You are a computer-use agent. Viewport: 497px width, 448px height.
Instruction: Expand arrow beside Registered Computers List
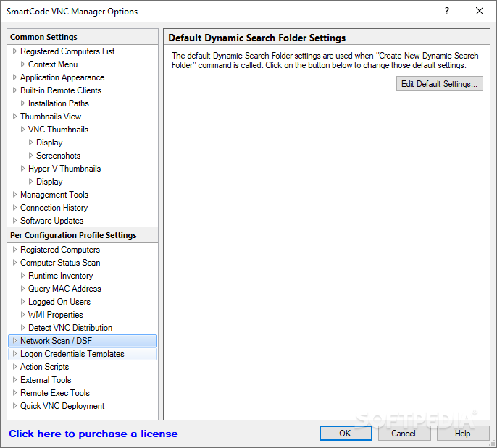14,51
